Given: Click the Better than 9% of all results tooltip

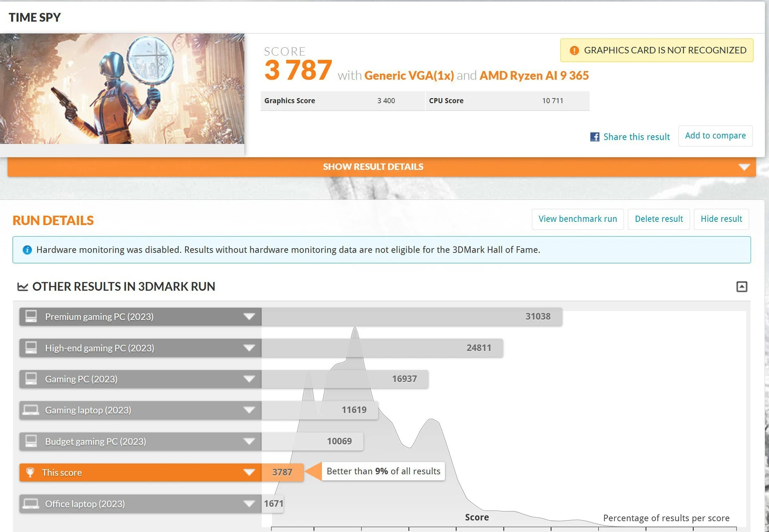Looking at the screenshot, I should coord(383,471).
